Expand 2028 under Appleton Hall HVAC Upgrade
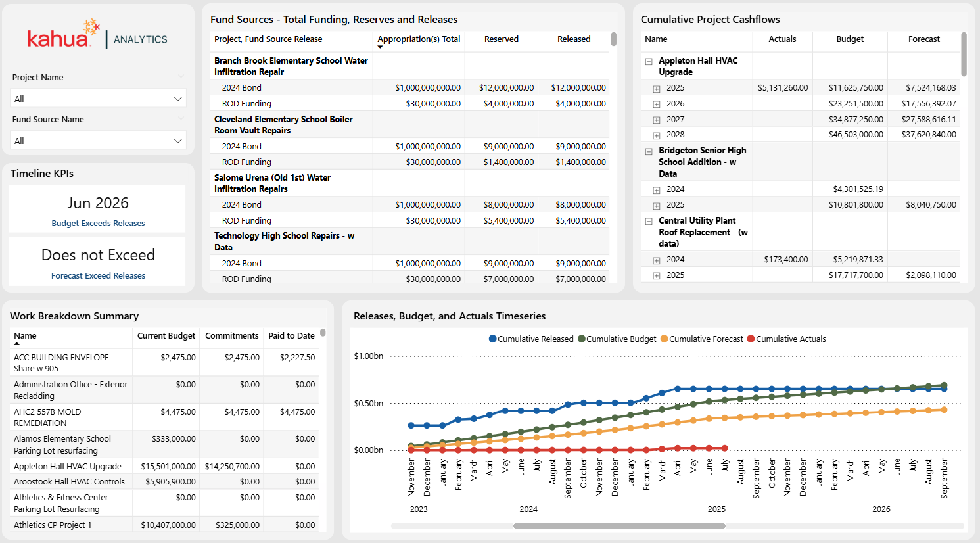 (x=656, y=135)
